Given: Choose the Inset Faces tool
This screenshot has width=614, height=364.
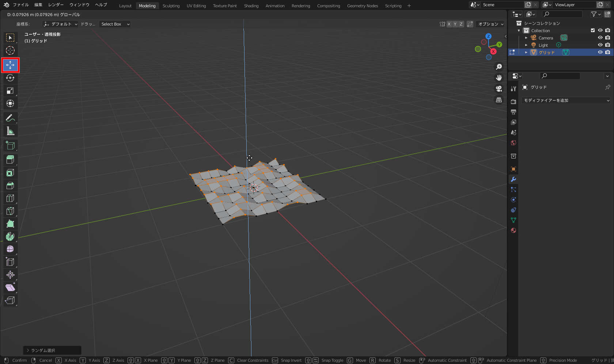Looking at the screenshot, I should 10,173.
